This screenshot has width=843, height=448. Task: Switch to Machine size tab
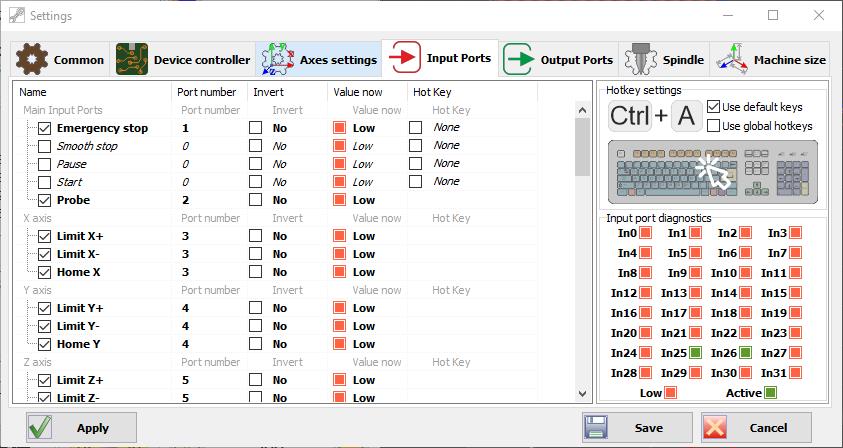tap(770, 59)
